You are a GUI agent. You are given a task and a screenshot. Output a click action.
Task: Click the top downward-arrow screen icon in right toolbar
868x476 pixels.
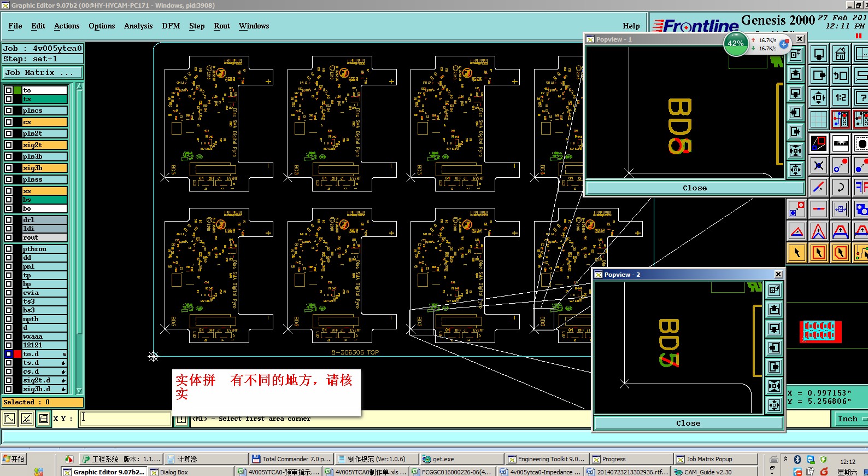pos(819,55)
